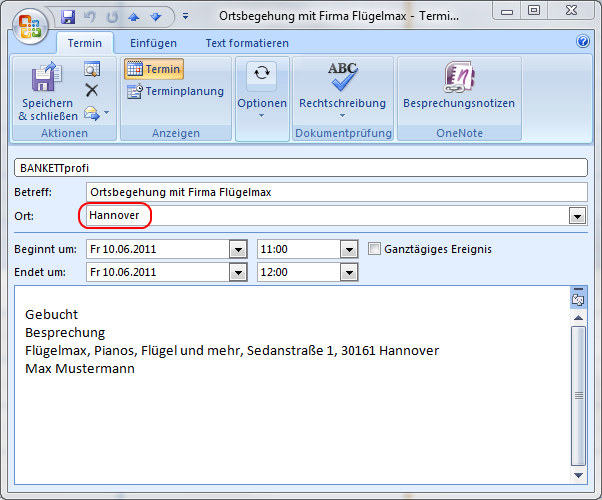Image resolution: width=602 pixels, height=500 pixels.
Task: Click the Betreff subject field
Action: (335, 192)
